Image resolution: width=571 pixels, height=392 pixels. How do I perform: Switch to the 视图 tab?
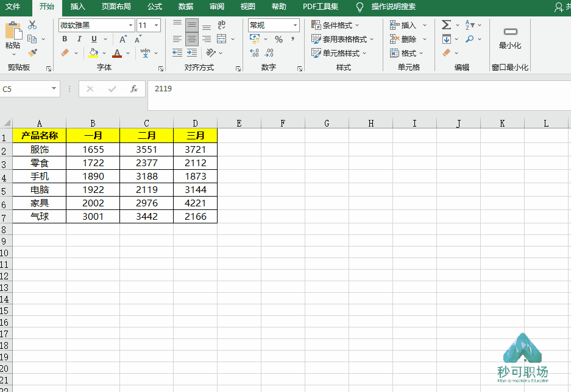pyautogui.click(x=247, y=7)
